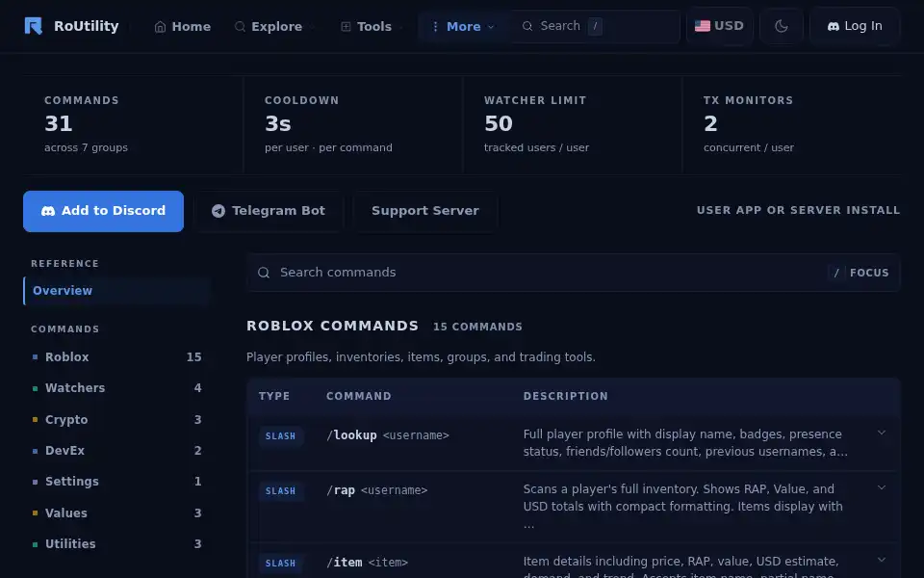Click the magnifier icon in Search commands
This screenshot has height=578, width=924.
click(x=264, y=273)
